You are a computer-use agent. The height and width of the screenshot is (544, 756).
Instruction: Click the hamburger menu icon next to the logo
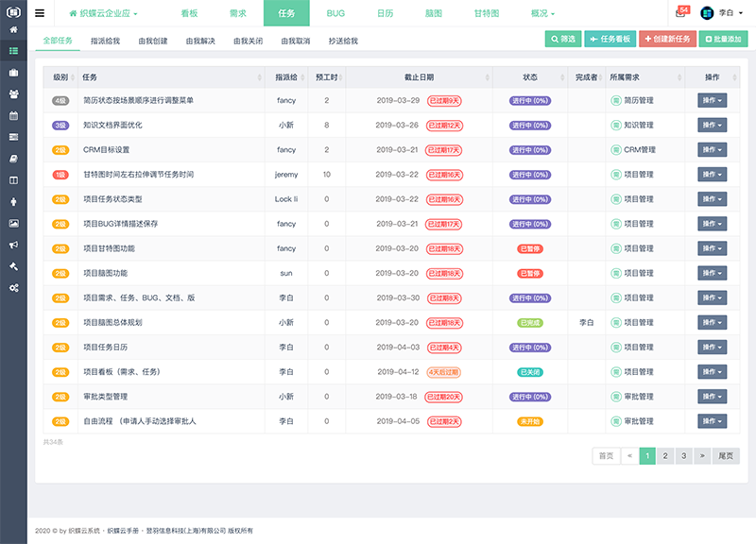coord(39,12)
